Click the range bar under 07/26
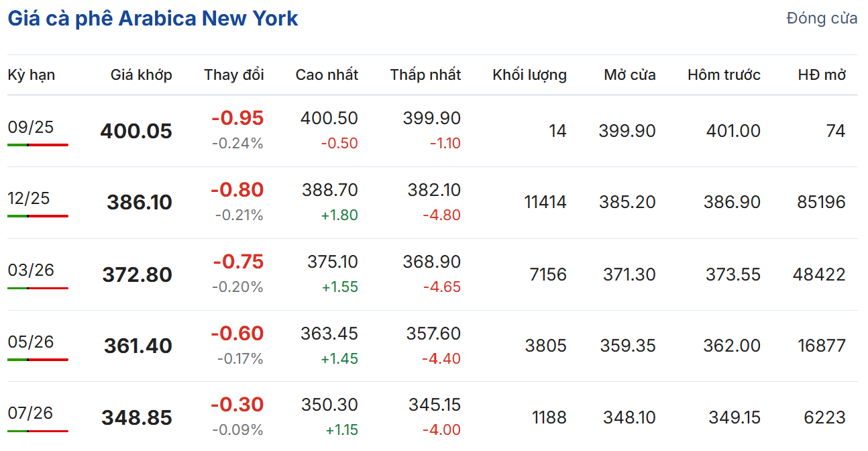The height and width of the screenshot is (451, 868). pyautogui.click(x=38, y=431)
